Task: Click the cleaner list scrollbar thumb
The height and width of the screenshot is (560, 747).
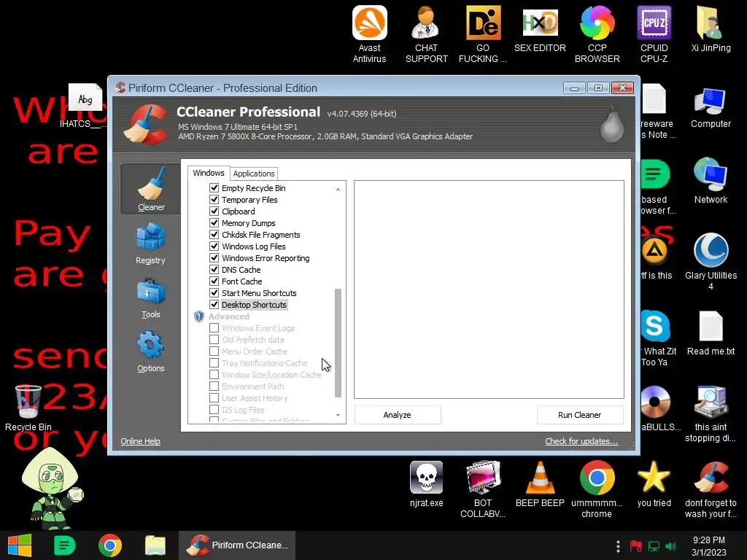Action: click(338, 343)
